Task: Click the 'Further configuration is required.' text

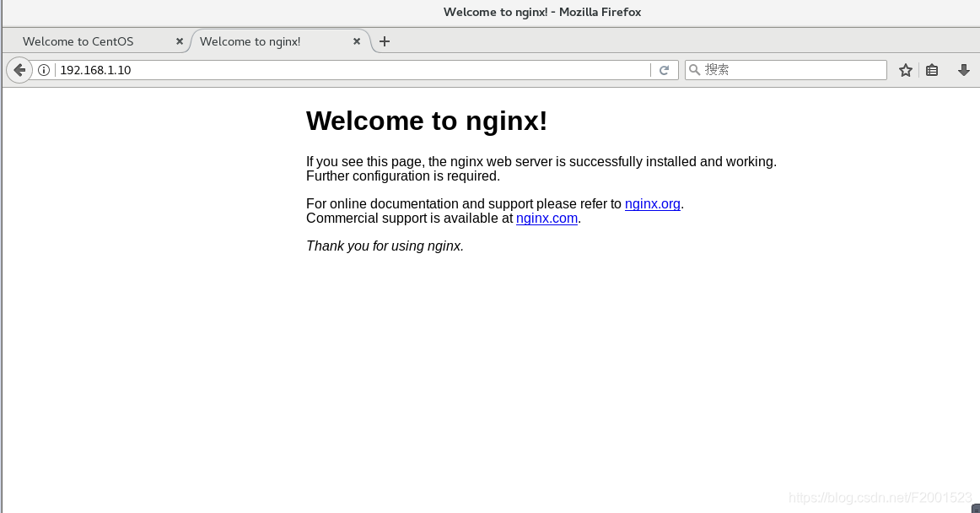Action: pos(403,176)
